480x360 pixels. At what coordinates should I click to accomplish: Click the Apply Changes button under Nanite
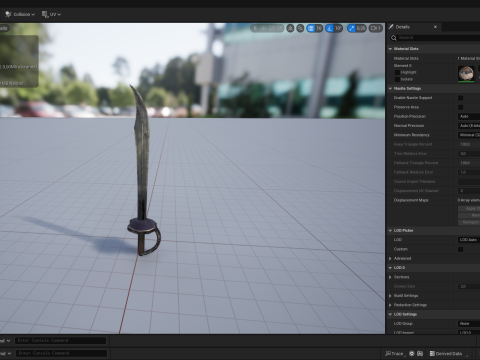pos(469,209)
